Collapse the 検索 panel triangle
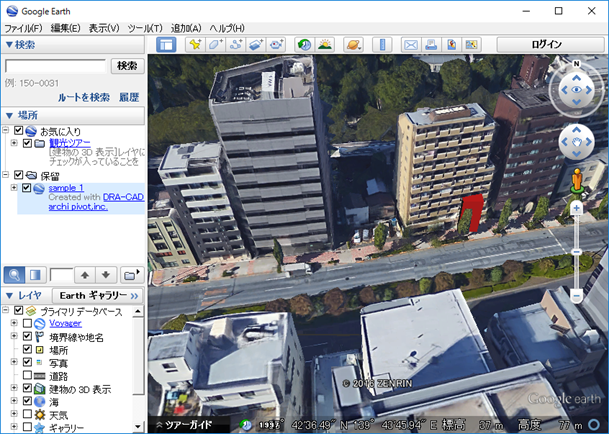 9,45
